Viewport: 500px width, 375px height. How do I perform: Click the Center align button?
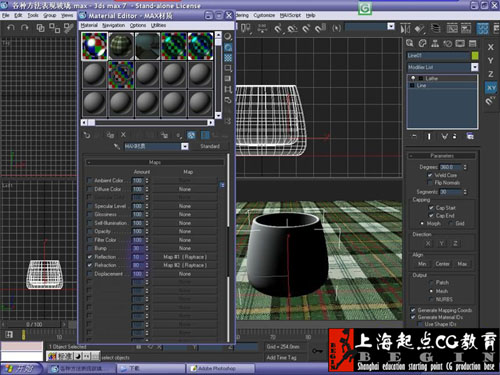coord(442,264)
